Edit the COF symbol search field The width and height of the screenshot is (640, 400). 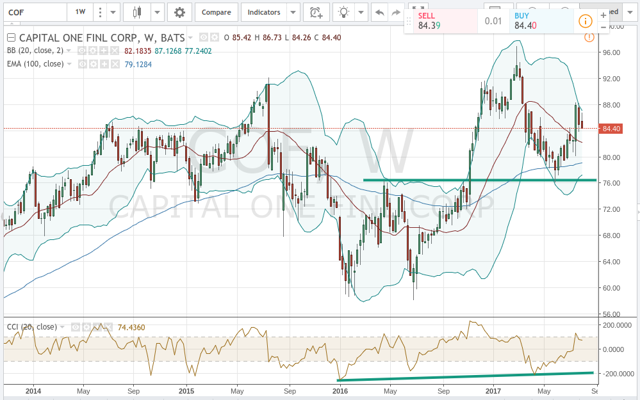point(35,12)
